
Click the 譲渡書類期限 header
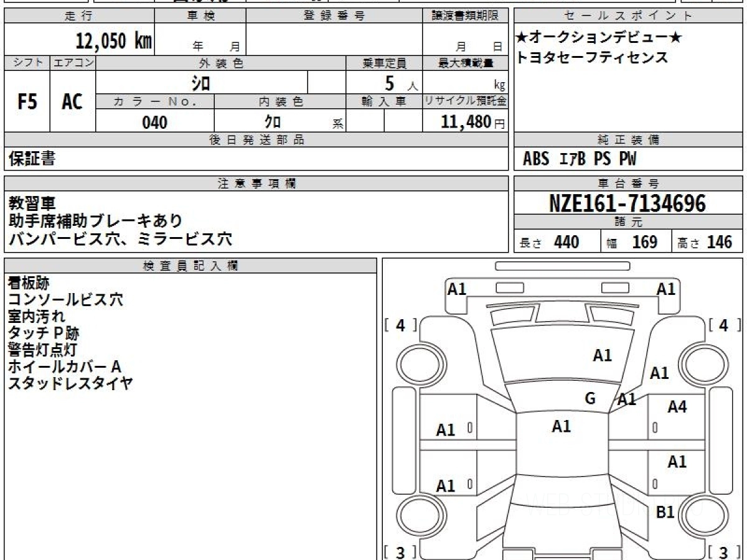(x=465, y=16)
